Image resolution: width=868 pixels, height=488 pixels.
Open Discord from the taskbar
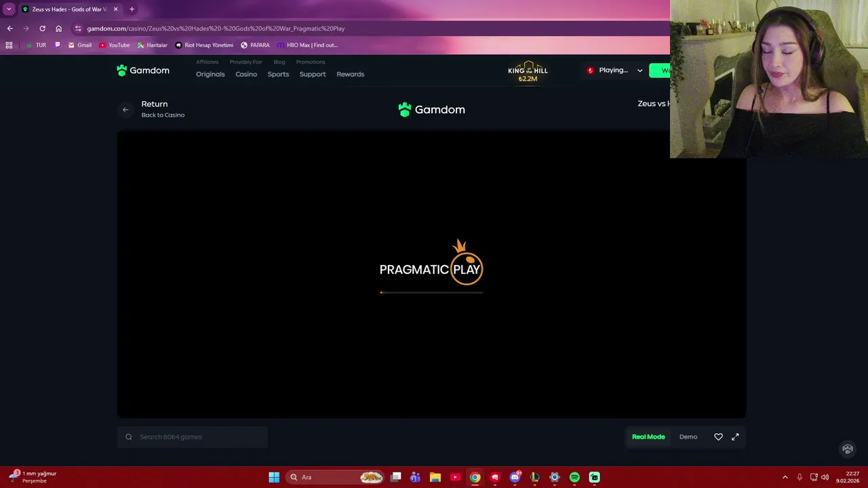[515, 477]
